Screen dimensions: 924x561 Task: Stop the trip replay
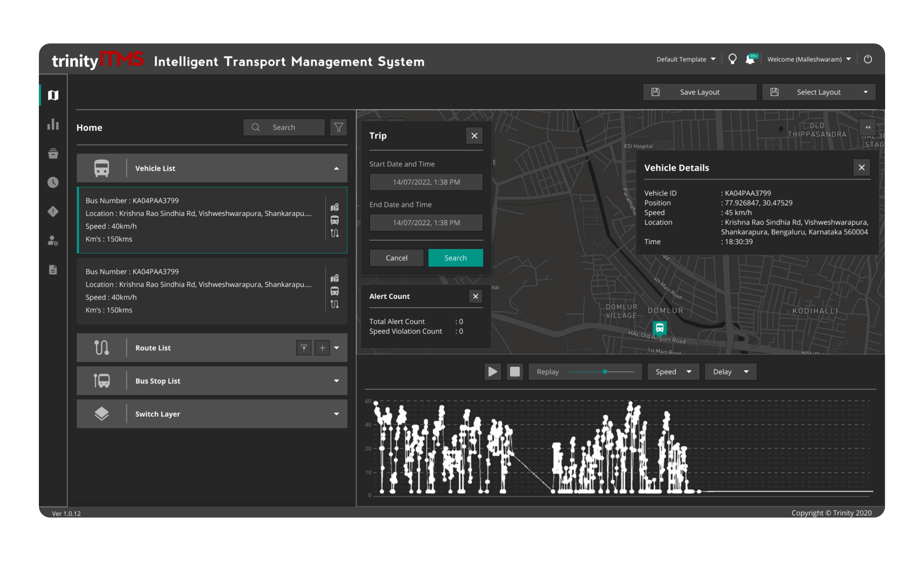tap(515, 372)
